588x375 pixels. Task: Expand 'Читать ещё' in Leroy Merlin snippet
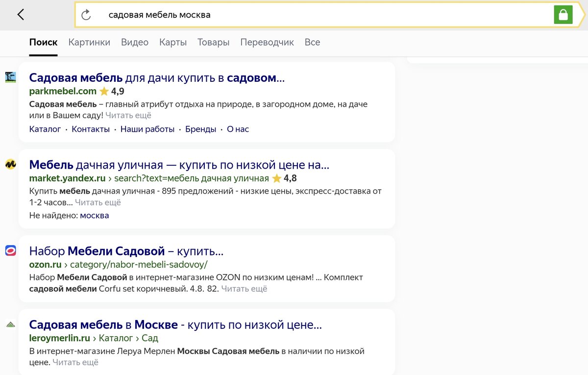75,363
